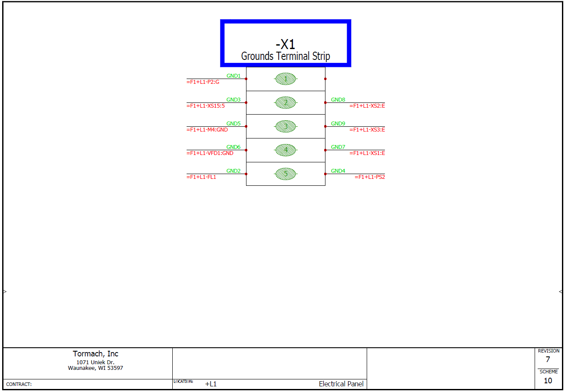The height and width of the screenshot is (392, 565).
Task: Follow the =F1+L1-VFD1:GND cross-reference
Action: [210, 153]
